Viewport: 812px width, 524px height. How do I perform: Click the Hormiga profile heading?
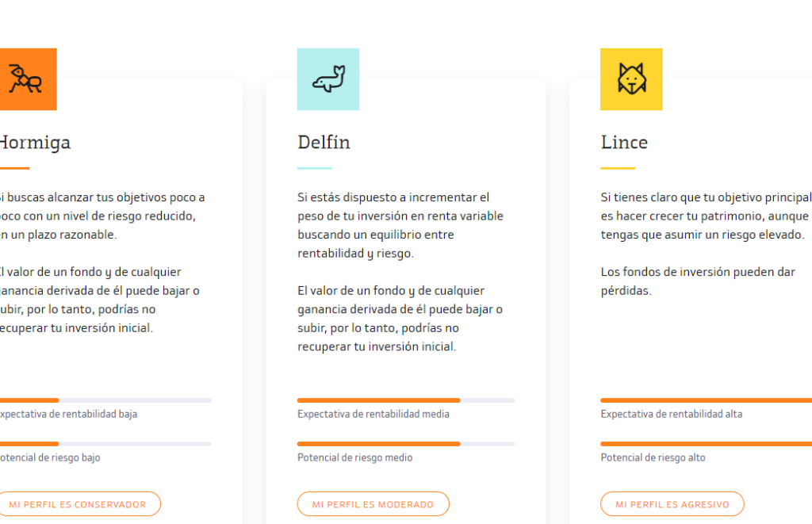pos(34,143)
